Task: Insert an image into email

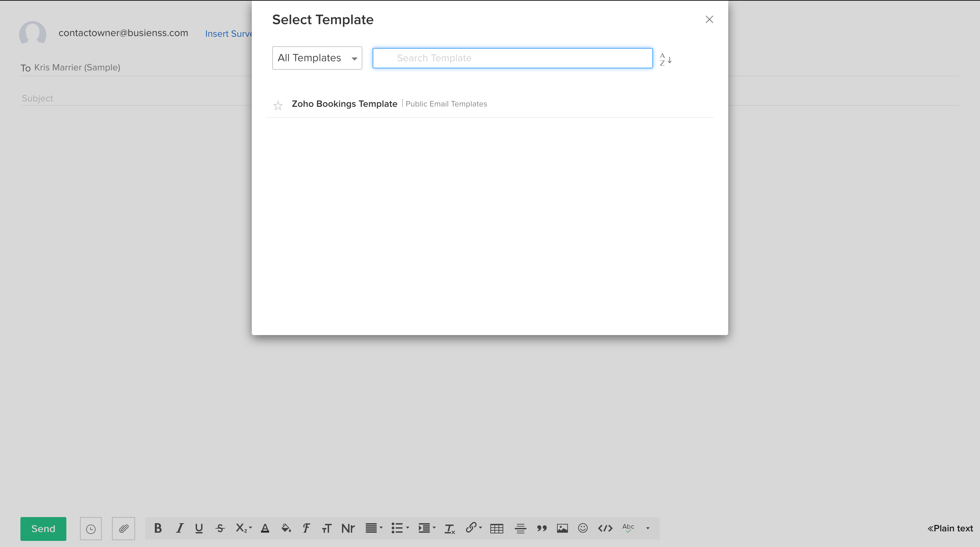Action: (562, 528)
